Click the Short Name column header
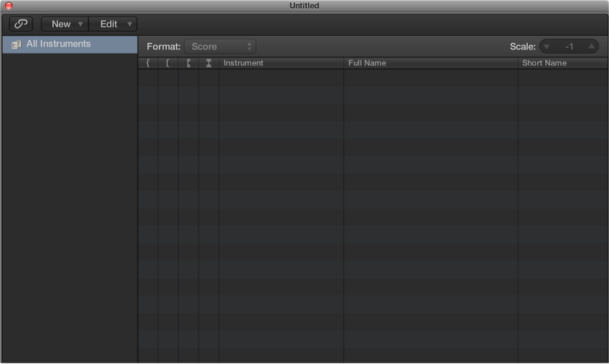This screenshot has width=609, height=364. tap(544, 63)
